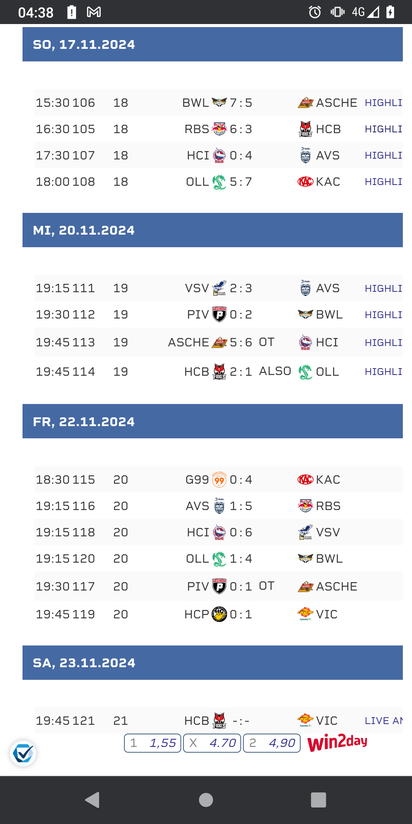Tap the blue checkmark badge icon
The height and width of the screenshot is (824, 412).
22,754
